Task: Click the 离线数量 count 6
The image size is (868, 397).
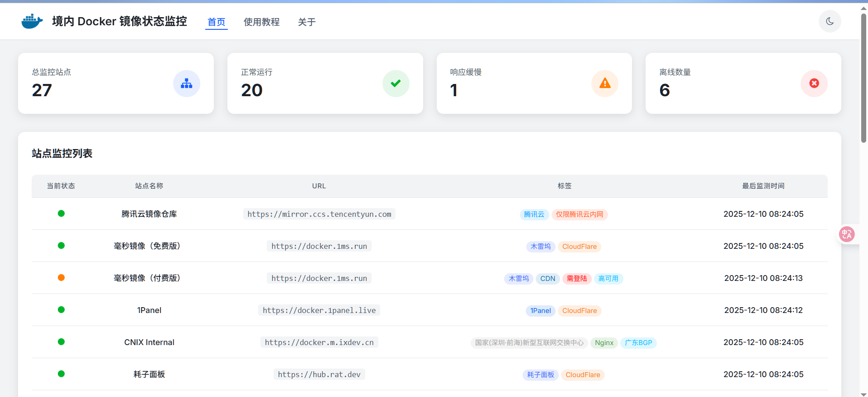Action: coord(665,90)
